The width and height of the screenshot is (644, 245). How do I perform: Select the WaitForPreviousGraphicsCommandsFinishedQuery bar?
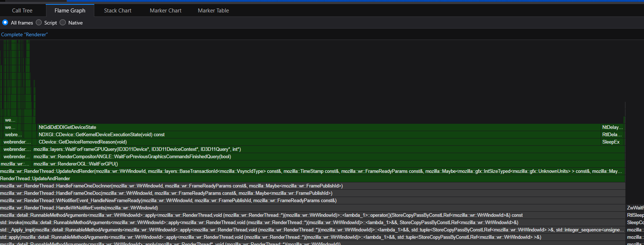point(132,157)
